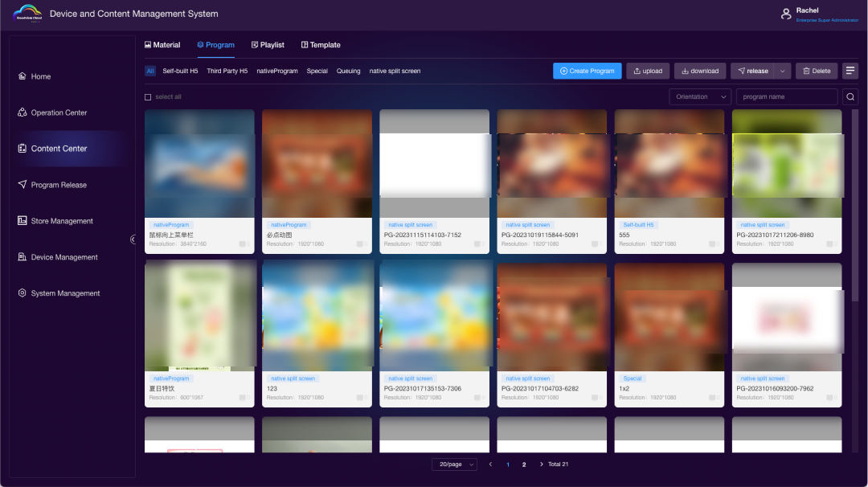Switch to list view with the lines icon

point(850,71)
